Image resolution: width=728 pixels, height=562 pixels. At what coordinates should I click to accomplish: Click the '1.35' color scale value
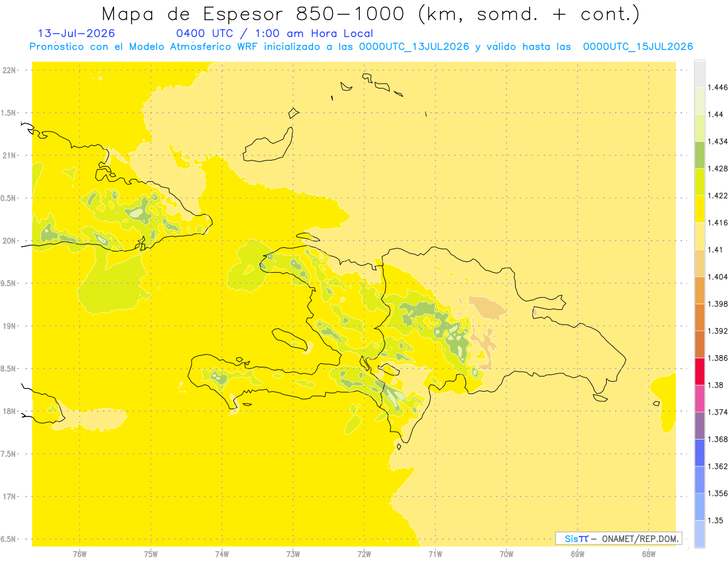[715, 520]
